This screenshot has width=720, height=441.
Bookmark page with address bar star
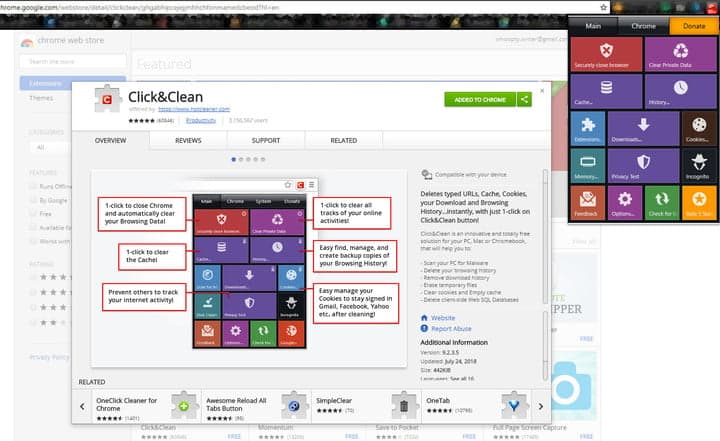[x=603, y=7]
